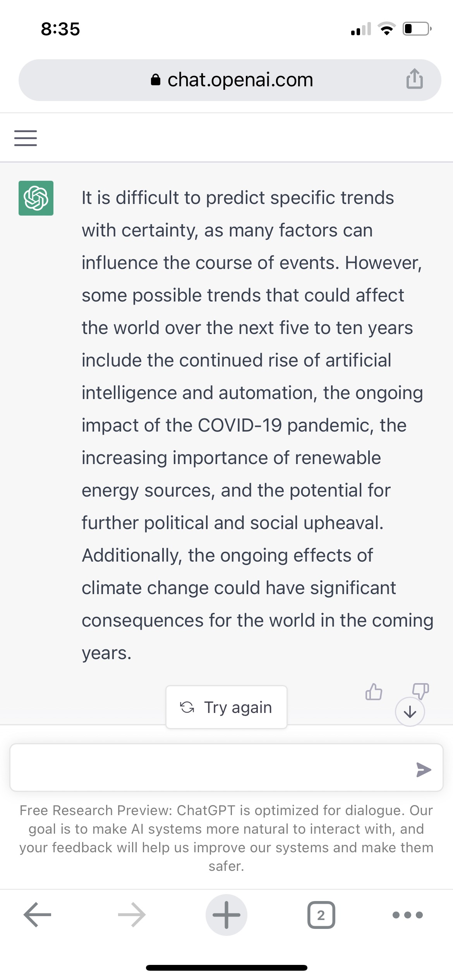This screenshot has width=453, height=980.
Task: Send message with the paper plane icon
Action: point(424,769)
